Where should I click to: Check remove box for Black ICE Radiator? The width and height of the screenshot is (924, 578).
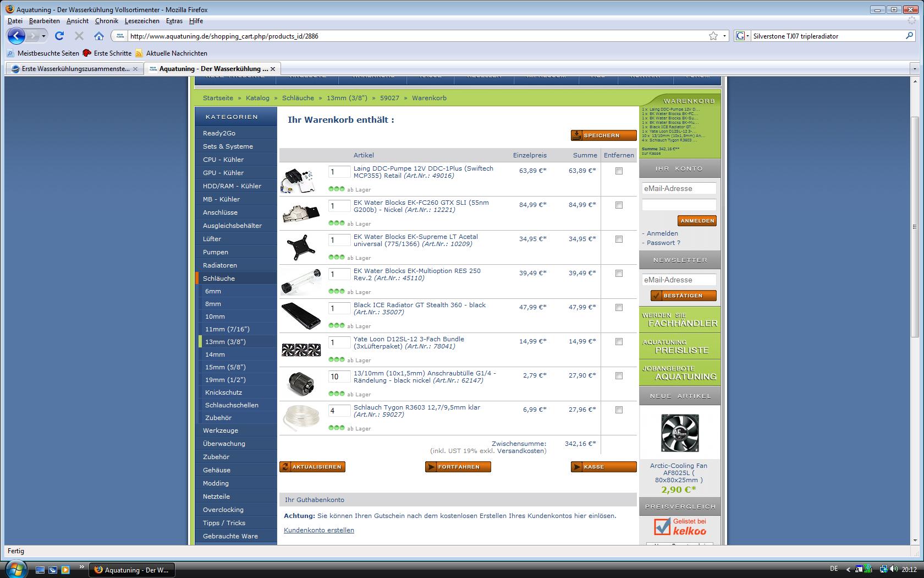pyautogui.click(x=619, y=308)
